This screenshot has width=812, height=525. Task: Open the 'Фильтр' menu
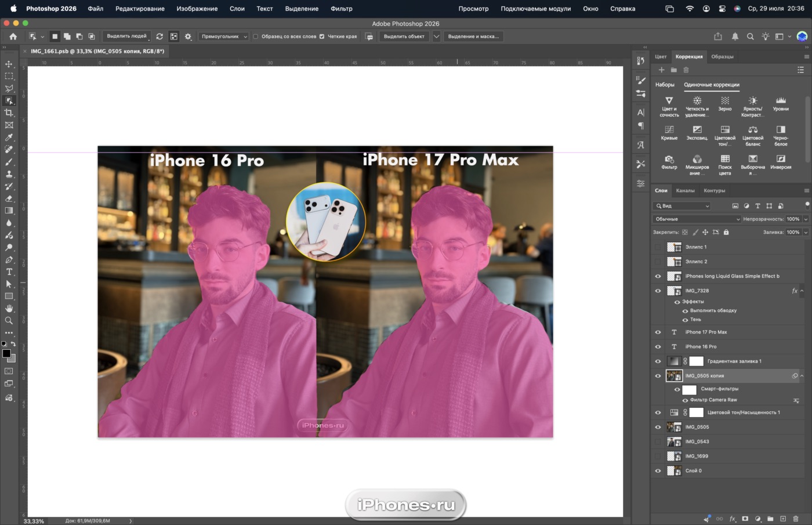(342, 9)
